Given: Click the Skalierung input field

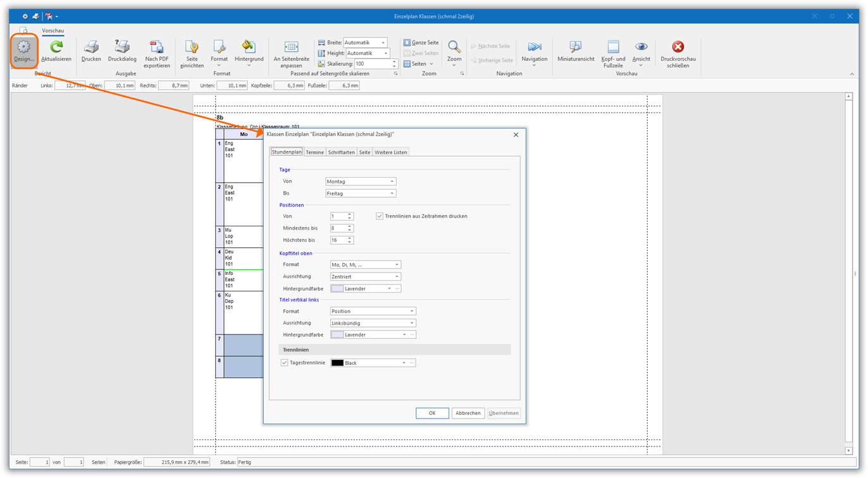Looking at the screenshot, I should pos(372,64).
